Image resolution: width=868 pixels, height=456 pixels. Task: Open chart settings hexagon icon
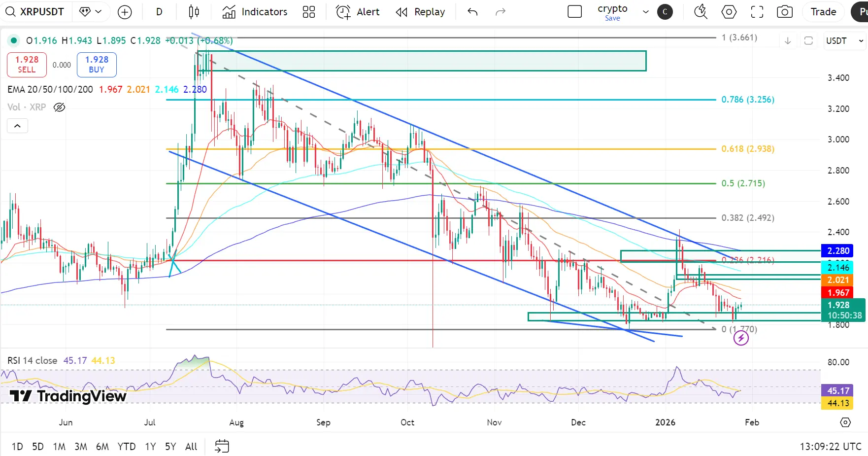[729, 12]
